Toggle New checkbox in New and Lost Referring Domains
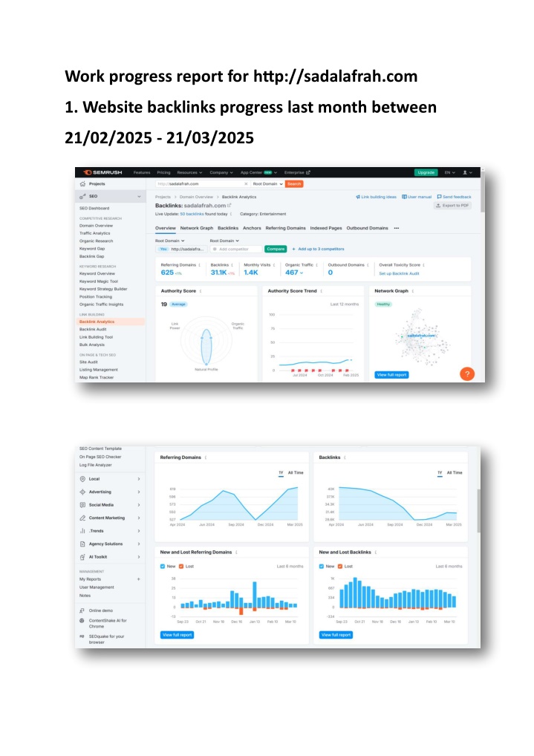Screen dimensions: 534x756 pyautogui.click(x=163, y=567)
